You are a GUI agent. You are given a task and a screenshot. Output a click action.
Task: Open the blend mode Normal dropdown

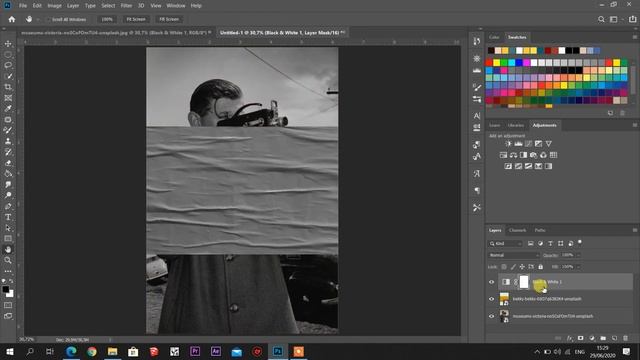[x=514, y=255]
